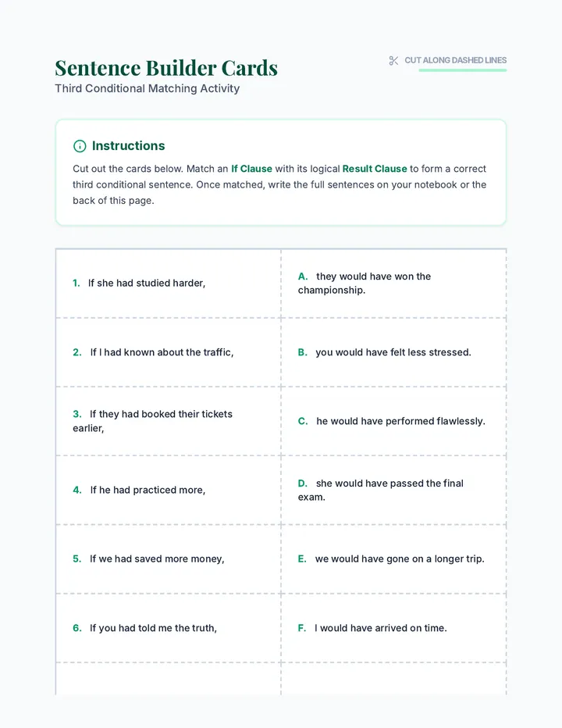The image size is (562, 728).
Task: Click the info icon beside Instructions
Action: pos(80,146)
